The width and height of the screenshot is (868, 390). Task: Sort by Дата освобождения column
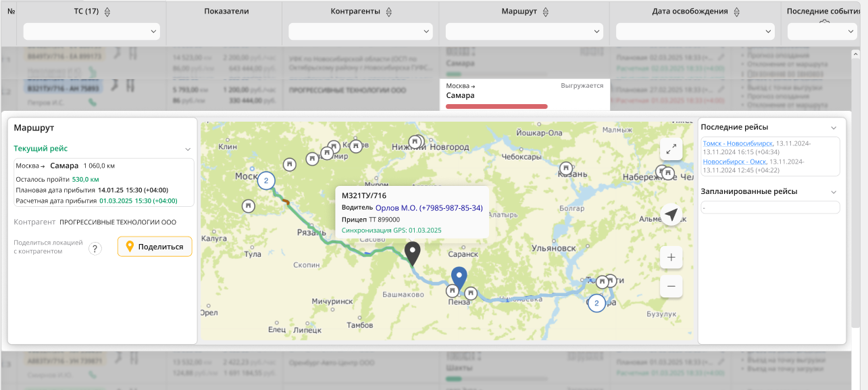point(737,11)
